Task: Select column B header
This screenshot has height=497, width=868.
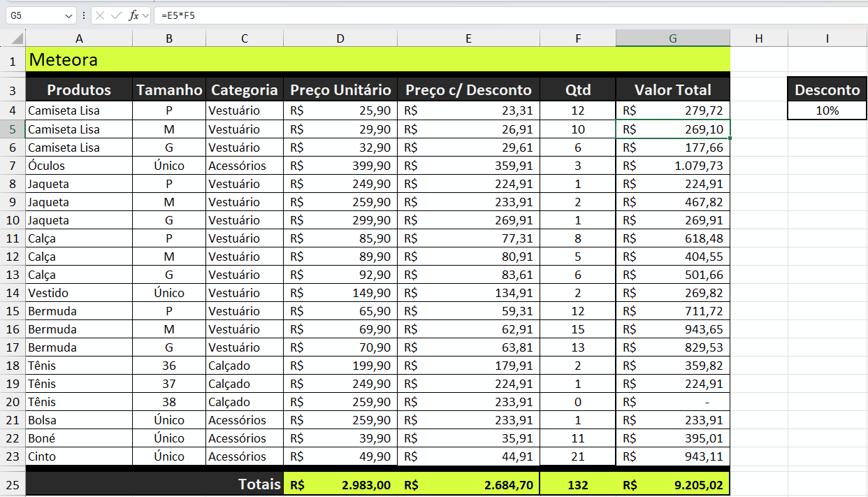Action: 169,38
